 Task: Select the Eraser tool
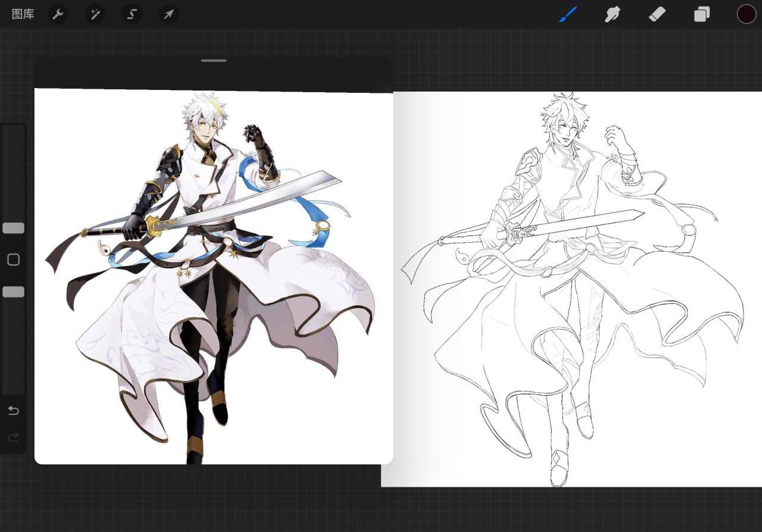(x=657, y=14)
